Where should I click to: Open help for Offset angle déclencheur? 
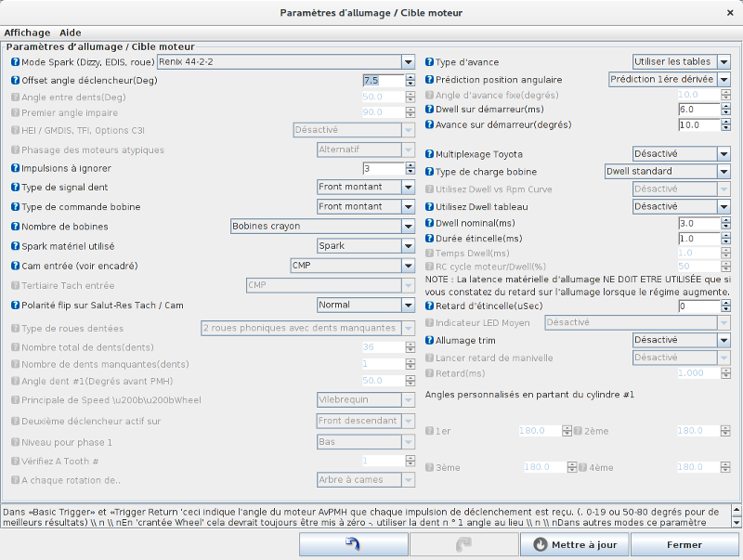pyautogui.click(x=15, y=80)
